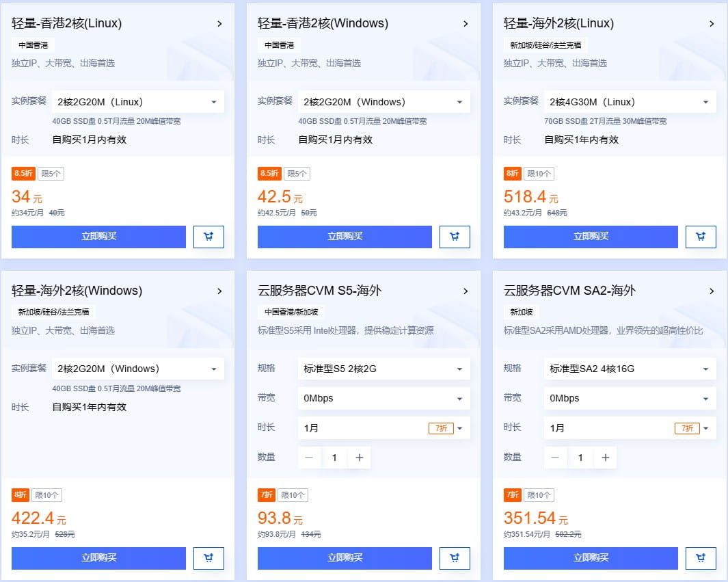Click the quantity input field on S5 card
This screenshot has height=582, width=728.
[x=334, y=458]
